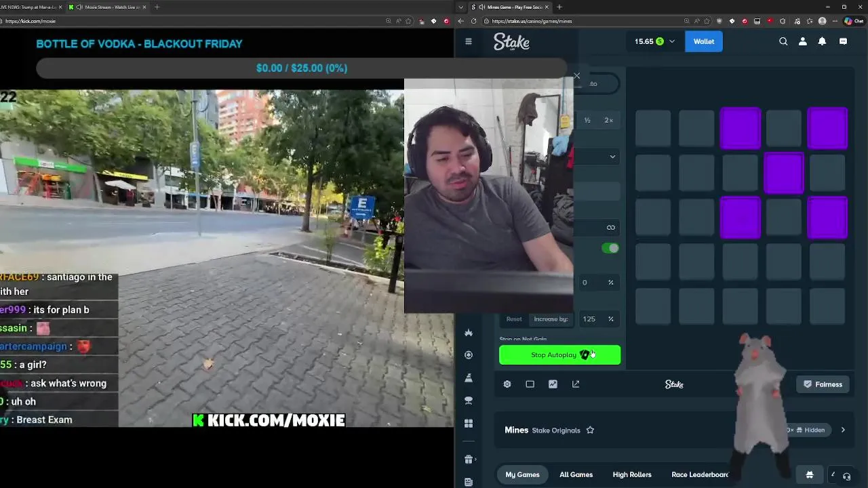Click the infinity number of bets field
868x488 pixels.
point(597,228)
